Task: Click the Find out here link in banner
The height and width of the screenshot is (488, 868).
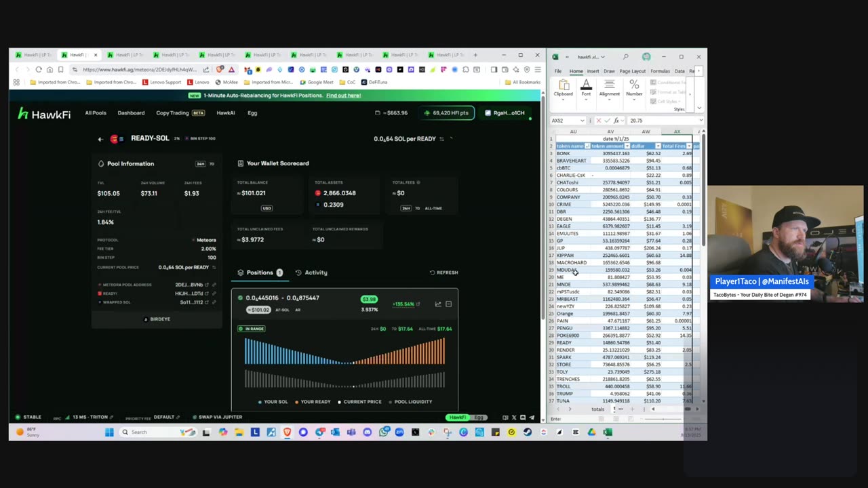Action: 343,96
